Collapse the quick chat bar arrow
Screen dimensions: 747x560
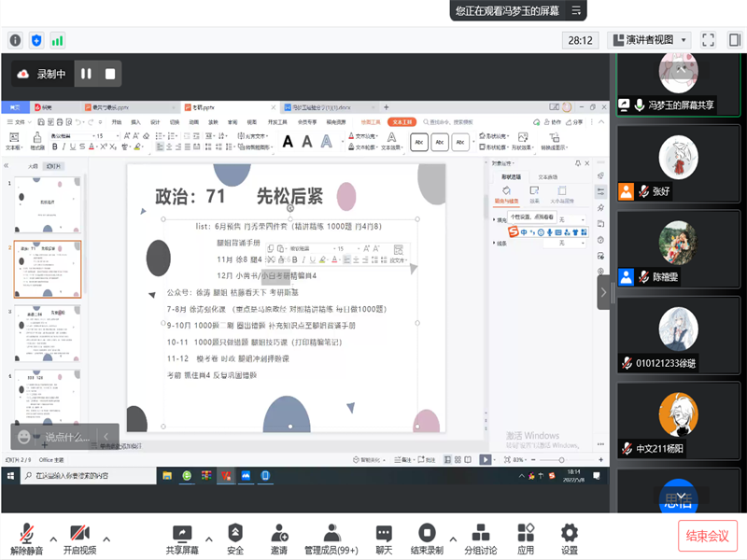106,436
